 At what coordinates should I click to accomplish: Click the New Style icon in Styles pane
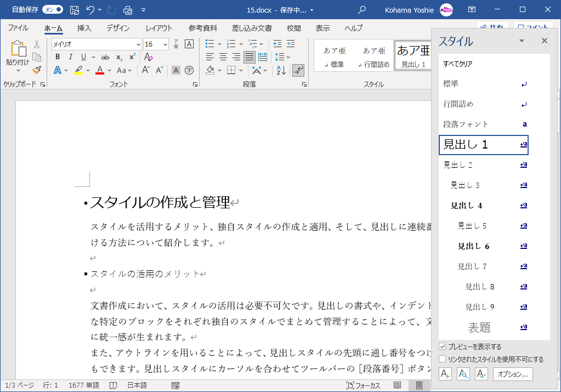pyautogui.click(x=445, y=374)
